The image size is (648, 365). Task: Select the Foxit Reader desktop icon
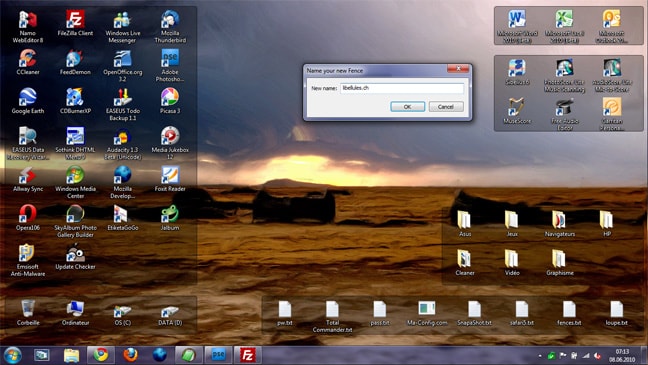point(170,179)
